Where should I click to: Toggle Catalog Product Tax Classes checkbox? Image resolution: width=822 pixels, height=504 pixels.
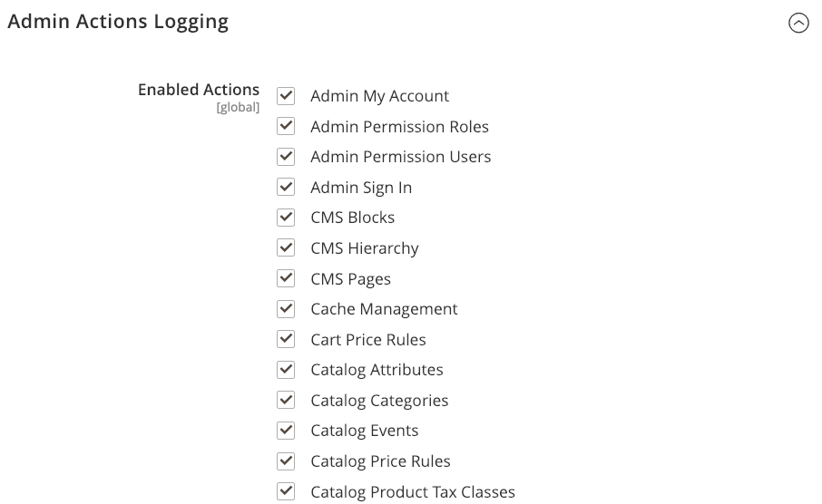pos(286,491)
